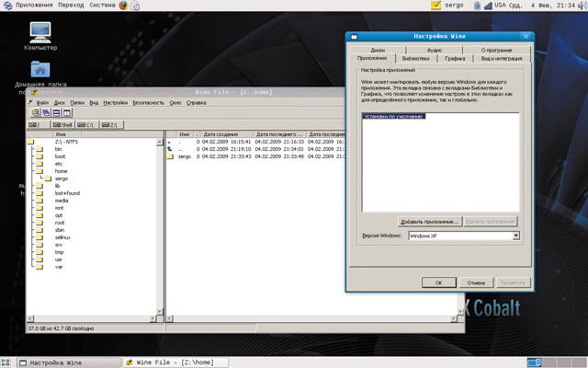Select the Z:\ - NTFS root node
Screen dimensions: 588x368
pos(66,142)
